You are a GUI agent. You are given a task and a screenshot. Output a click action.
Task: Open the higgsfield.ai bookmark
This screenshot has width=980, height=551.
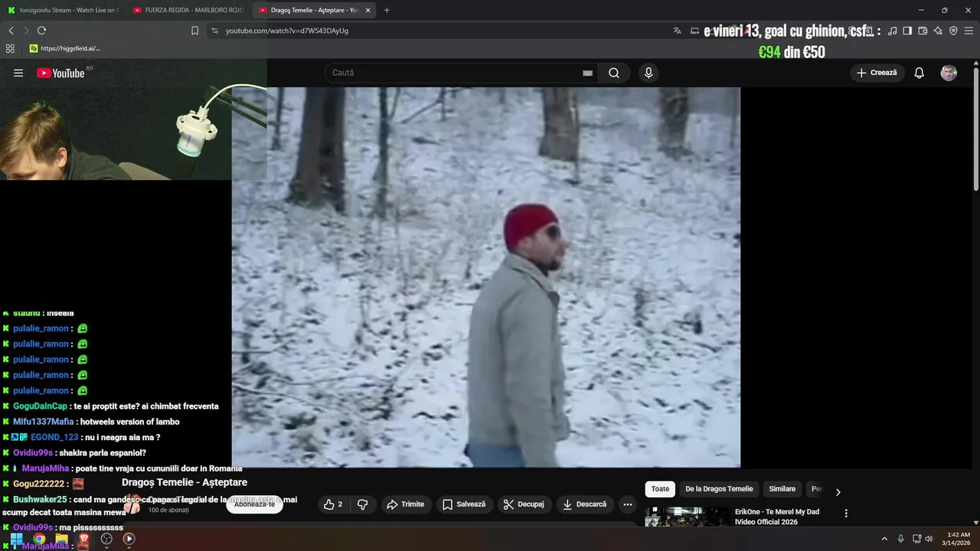click(x=64, y=48)
